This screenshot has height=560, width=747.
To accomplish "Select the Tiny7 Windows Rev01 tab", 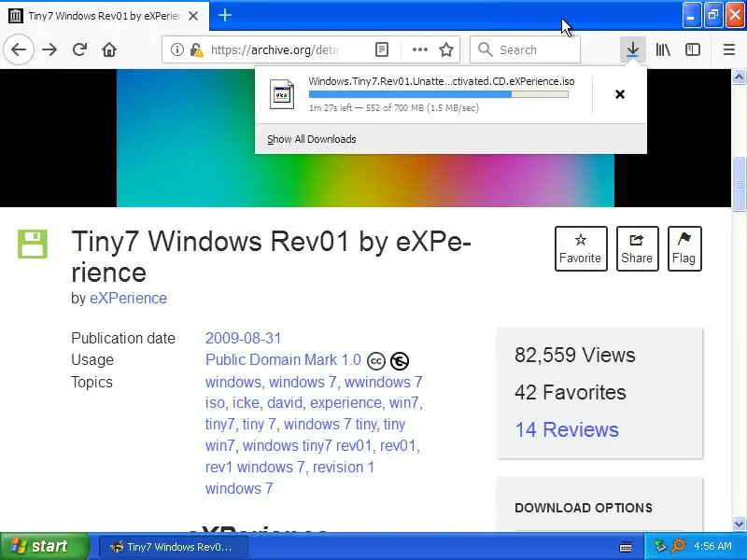I will tap(104, 16).
